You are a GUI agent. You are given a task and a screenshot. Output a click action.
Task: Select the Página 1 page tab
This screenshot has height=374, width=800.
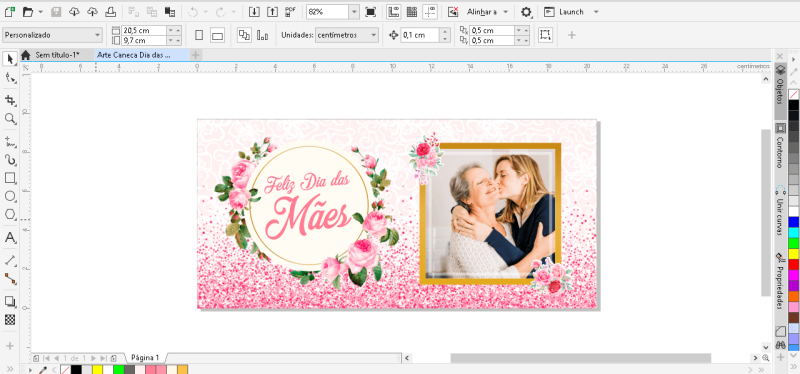click(145, 358)
